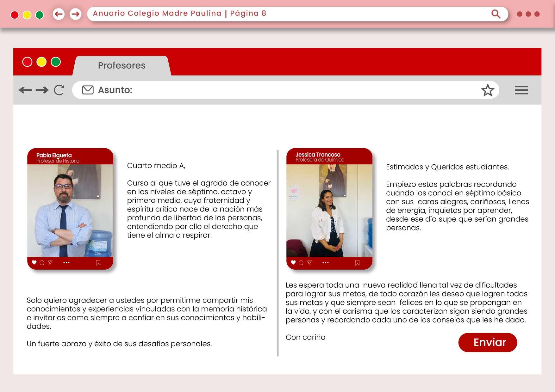Bookmark Jessica Troncoso's card

pos(357,263)
